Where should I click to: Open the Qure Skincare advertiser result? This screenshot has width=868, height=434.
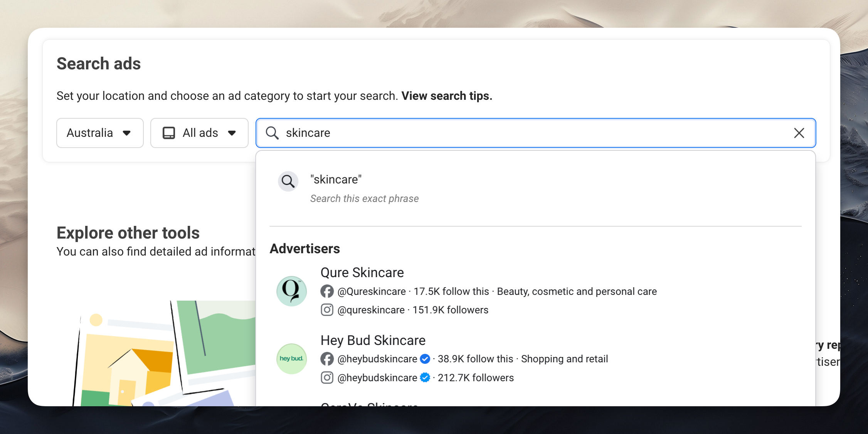(x=362, y=273)
